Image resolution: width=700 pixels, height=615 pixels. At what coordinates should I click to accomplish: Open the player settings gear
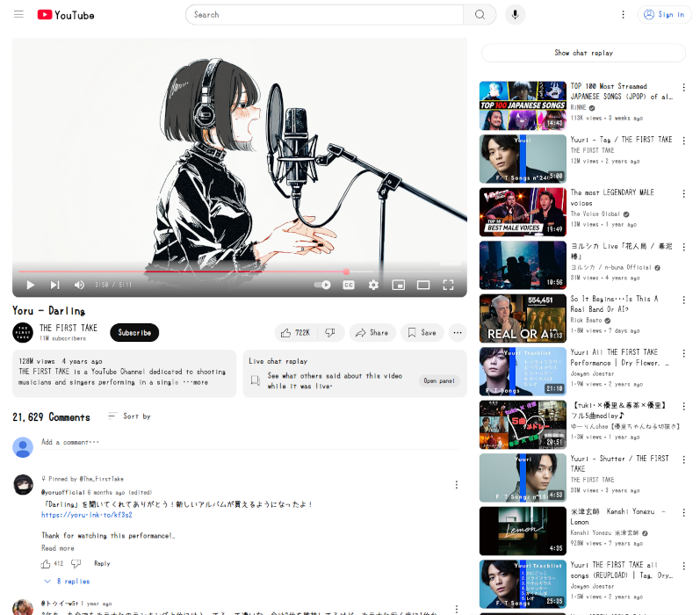373,285
